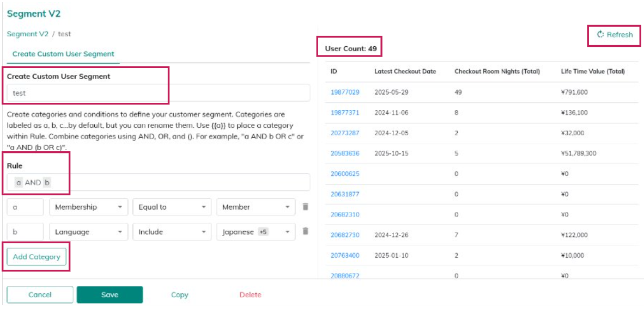The width and height of the screenshot is (644, 309).
Task: Click the Add Category button
Action: click(x=37, y=257)
